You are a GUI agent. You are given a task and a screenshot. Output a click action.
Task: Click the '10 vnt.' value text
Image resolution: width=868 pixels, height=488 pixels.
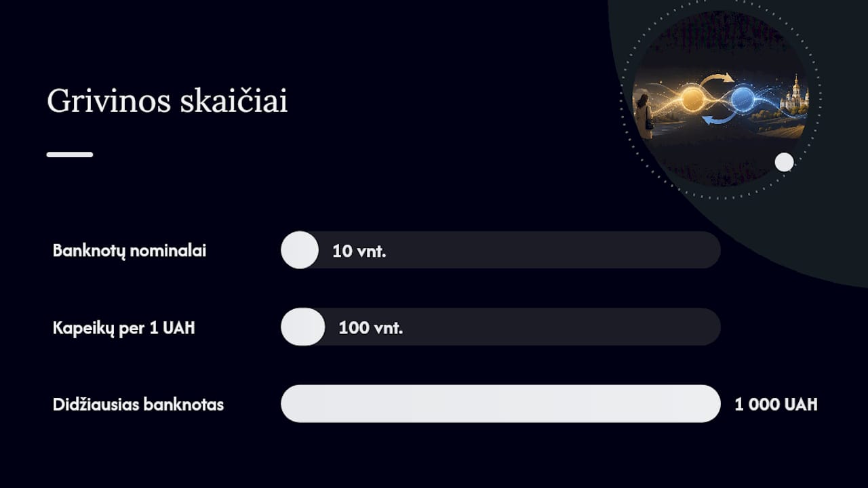pyautogui.click(x=359, y=251)
